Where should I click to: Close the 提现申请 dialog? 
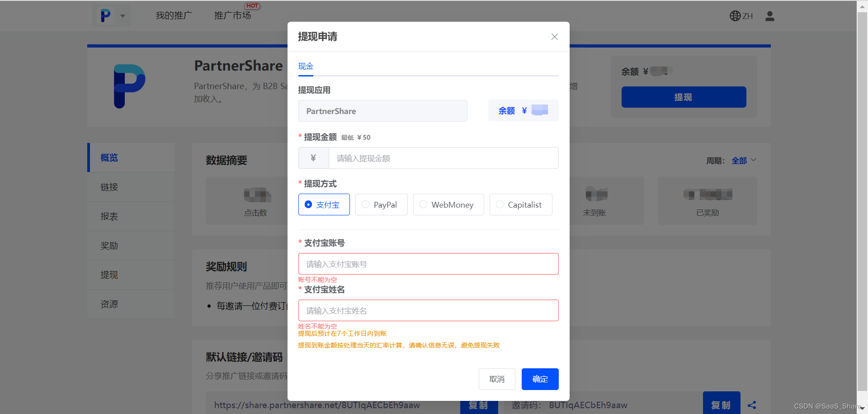coord(554,37)
